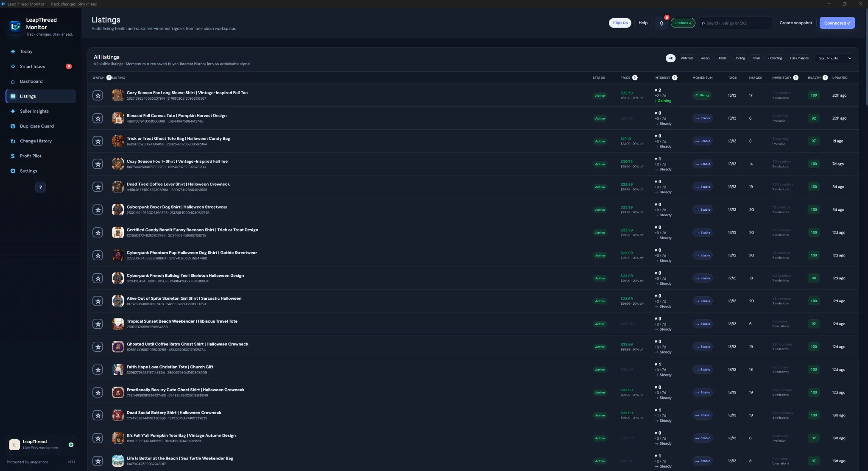Screen dimensions: 868x471
Task: Star the Cozy Season Fox Long Sleeve listing
Action: click(x=98, y=95)
